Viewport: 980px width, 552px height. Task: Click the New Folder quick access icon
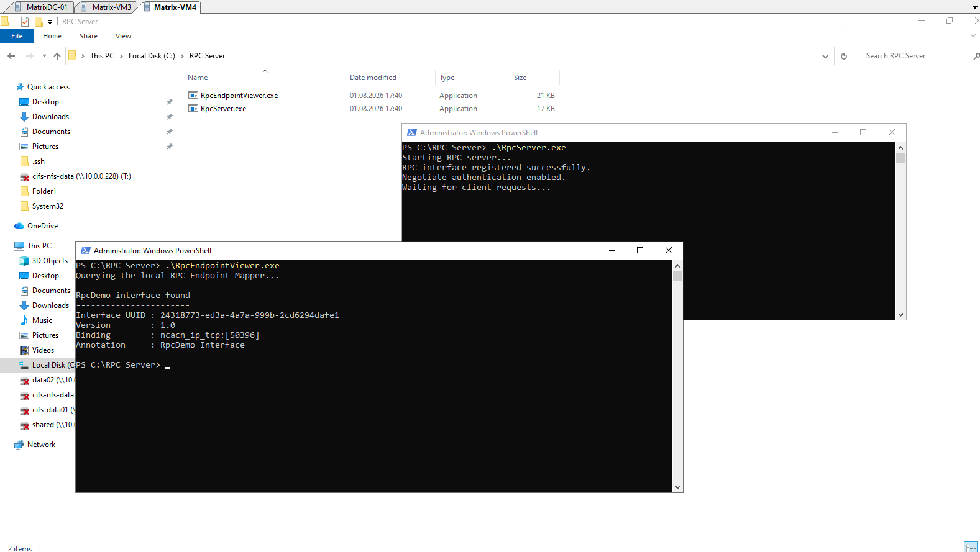(x=39, y=22)
